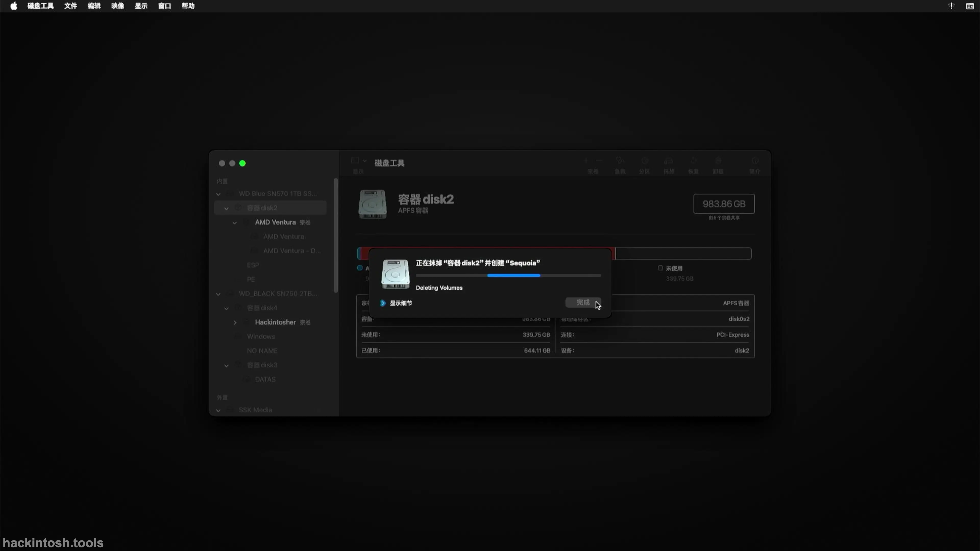Click the 恢复 Restore toolbar icon
The image size is (980, 551).
tap(693, 160)
